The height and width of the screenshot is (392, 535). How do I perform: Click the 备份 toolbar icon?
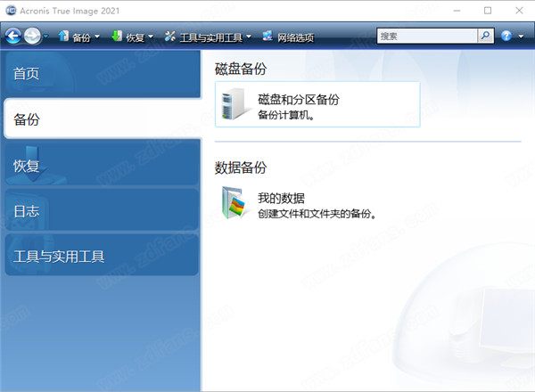tap(63, 37)
